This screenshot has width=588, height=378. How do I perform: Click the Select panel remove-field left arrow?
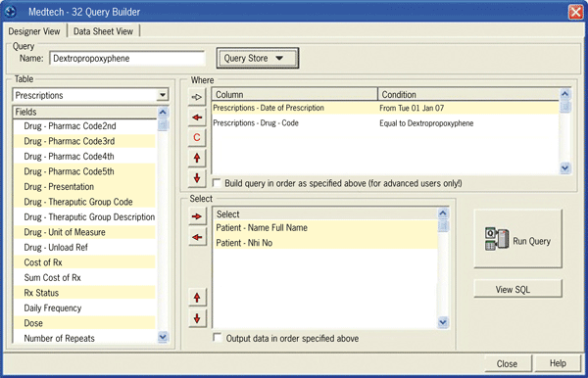pos(197,237)
